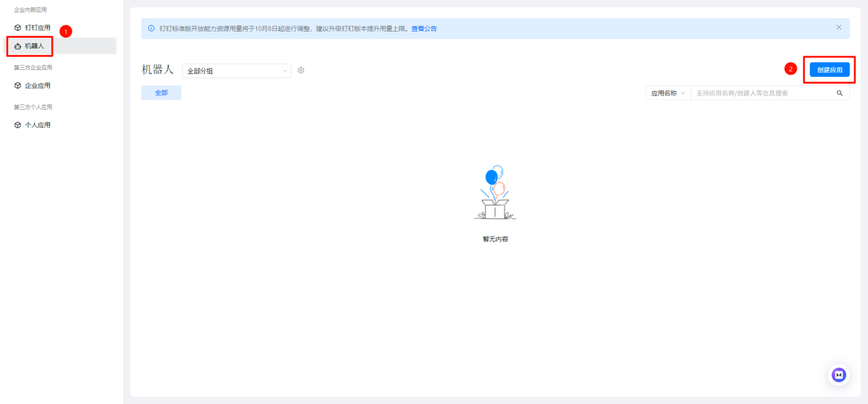Click the cube icon next to 个人应用
Viewport: 868px width, 404px height.
tap(16, 124)
